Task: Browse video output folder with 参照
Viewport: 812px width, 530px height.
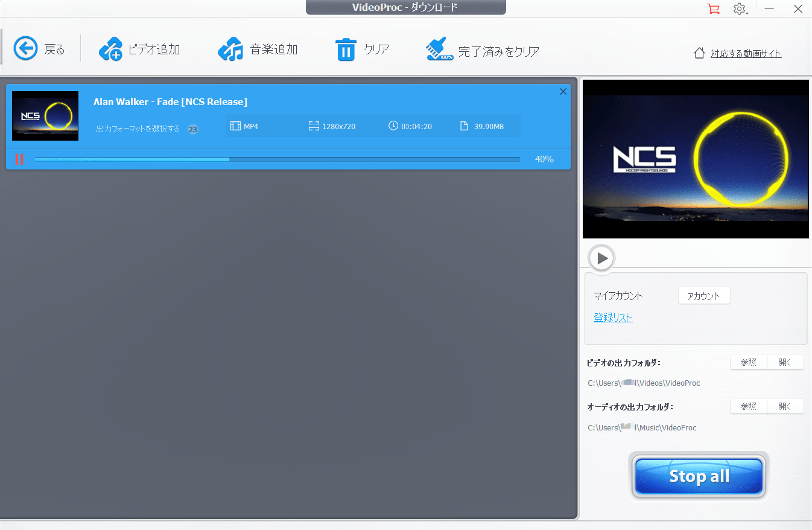Action: [749, 362]
